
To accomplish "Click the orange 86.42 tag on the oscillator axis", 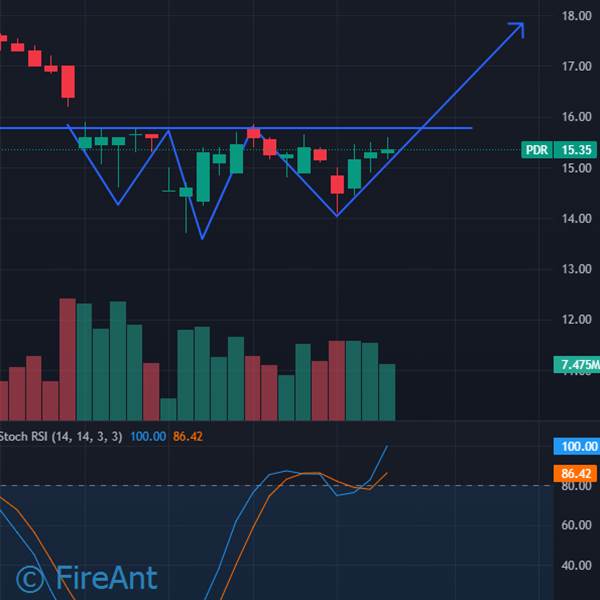I will (x=576, y=474).
